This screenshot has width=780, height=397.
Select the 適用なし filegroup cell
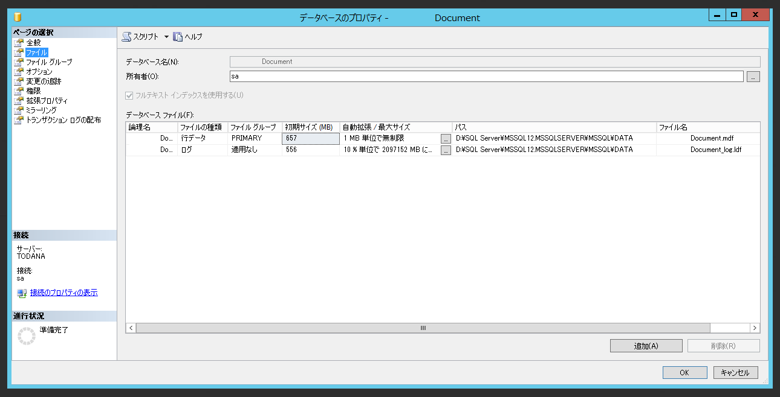pos(255,150)
